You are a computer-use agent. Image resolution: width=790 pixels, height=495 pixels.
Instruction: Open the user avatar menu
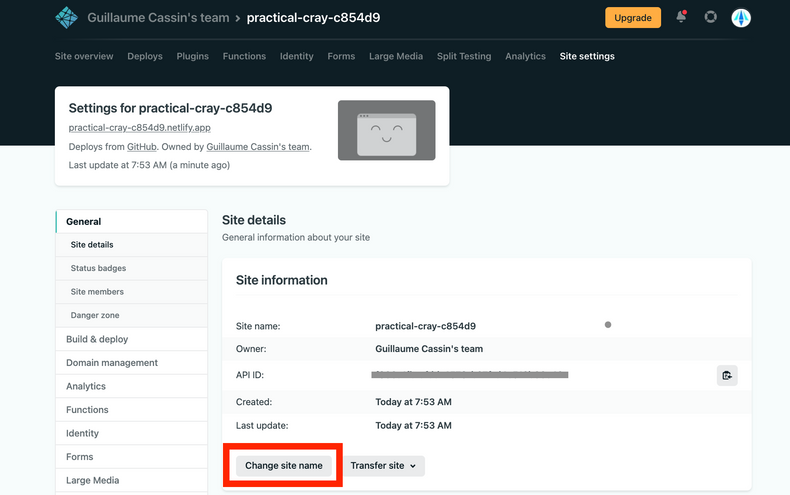[x=741, y=18]
